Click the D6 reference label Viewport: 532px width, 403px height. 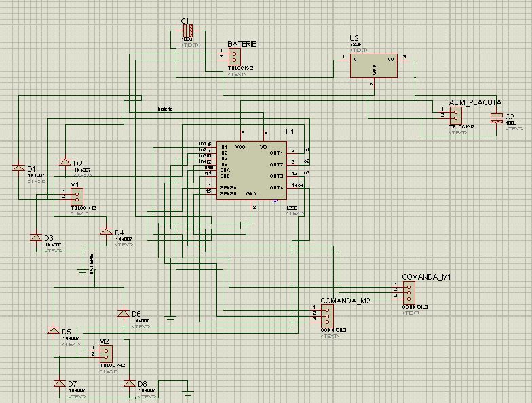[x=136, y=314]
